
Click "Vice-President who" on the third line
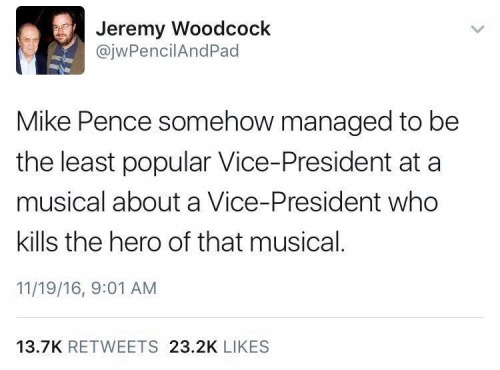(x=322, y=202)
